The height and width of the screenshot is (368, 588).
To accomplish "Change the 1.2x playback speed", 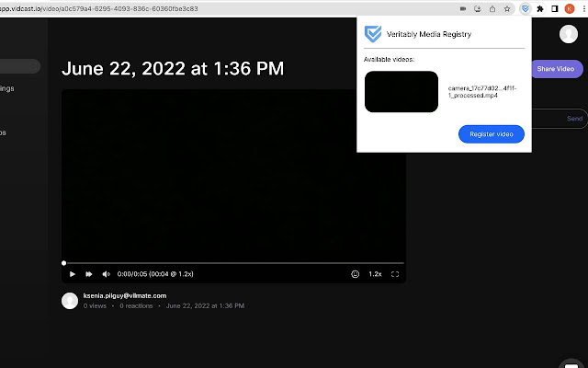I will coord(375,274).
